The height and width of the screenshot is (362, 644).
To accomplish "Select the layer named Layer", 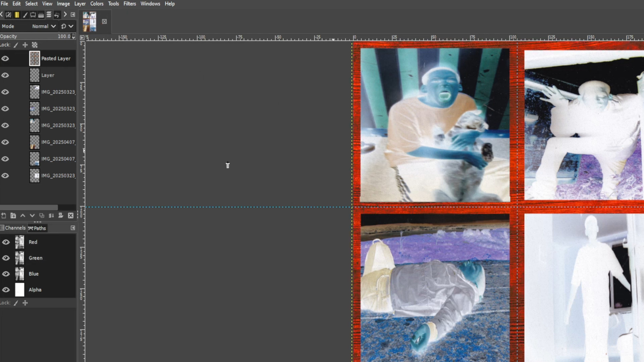I will click(38, 75).
